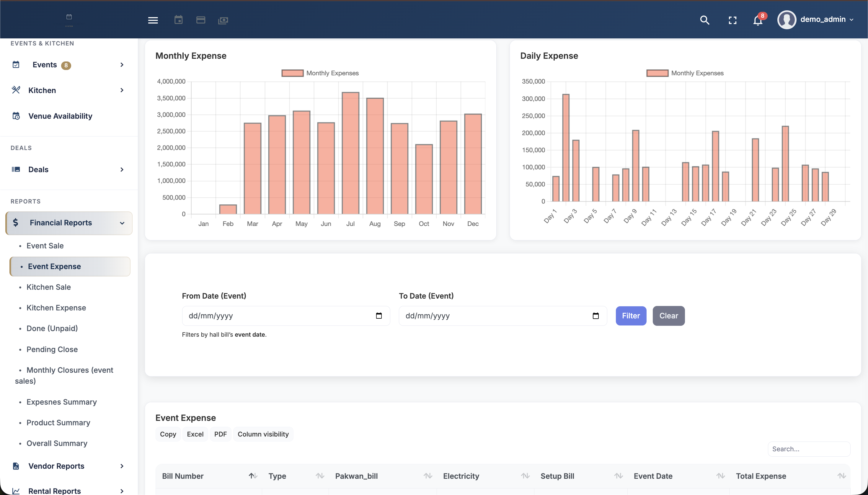
Task: Go to Done (Unpaid) report
Action: coord(52,328)
